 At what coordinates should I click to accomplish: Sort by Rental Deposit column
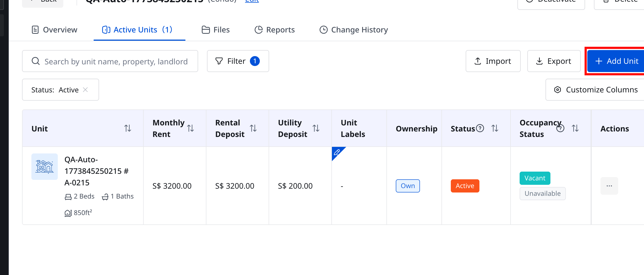coord(253,128)
